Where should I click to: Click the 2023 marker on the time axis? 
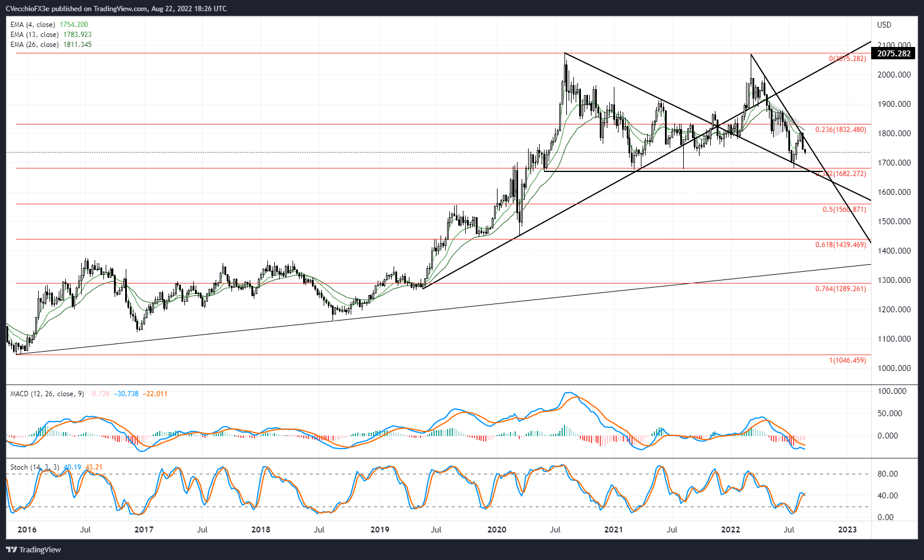pyautogui.click(x=847, y=529)
